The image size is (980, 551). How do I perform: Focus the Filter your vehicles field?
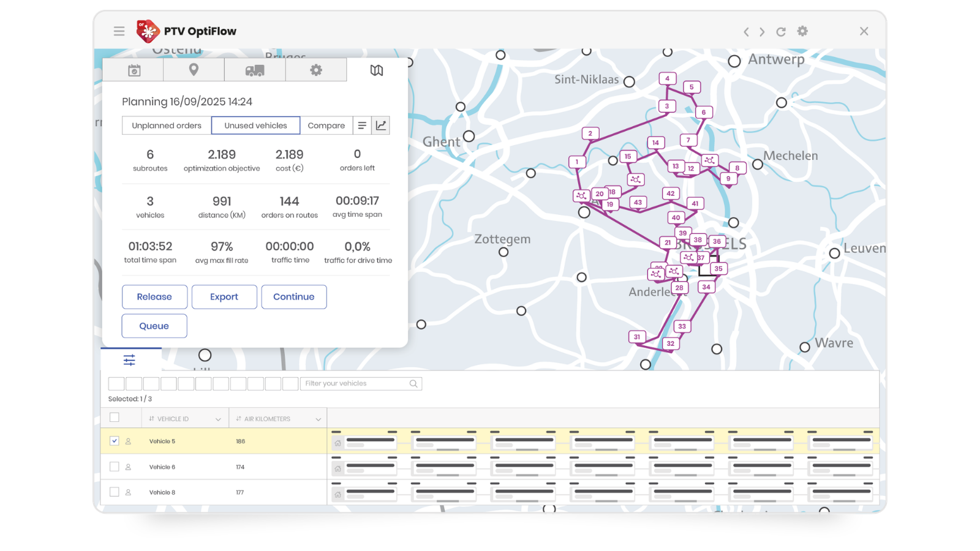pos(360,384)
